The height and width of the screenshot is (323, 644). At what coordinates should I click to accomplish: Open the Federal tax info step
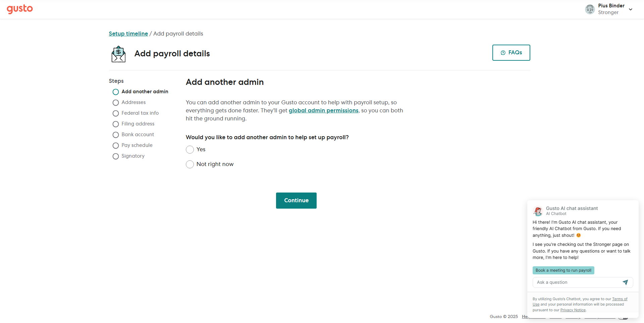(140, 113)
